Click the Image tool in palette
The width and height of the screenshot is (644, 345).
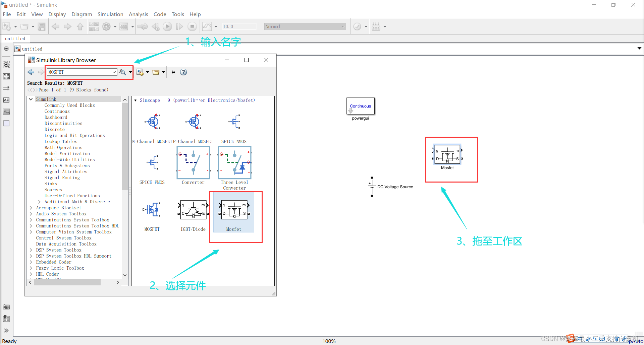point(6,112)
